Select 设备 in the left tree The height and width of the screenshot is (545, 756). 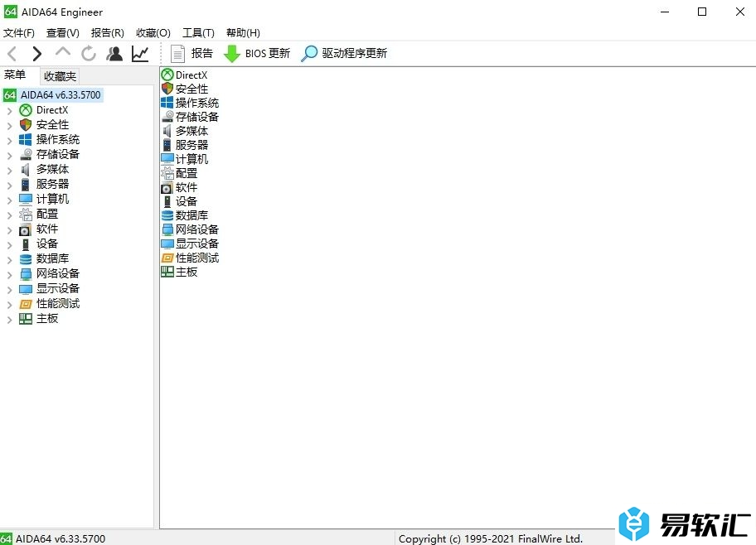[46, 244]
